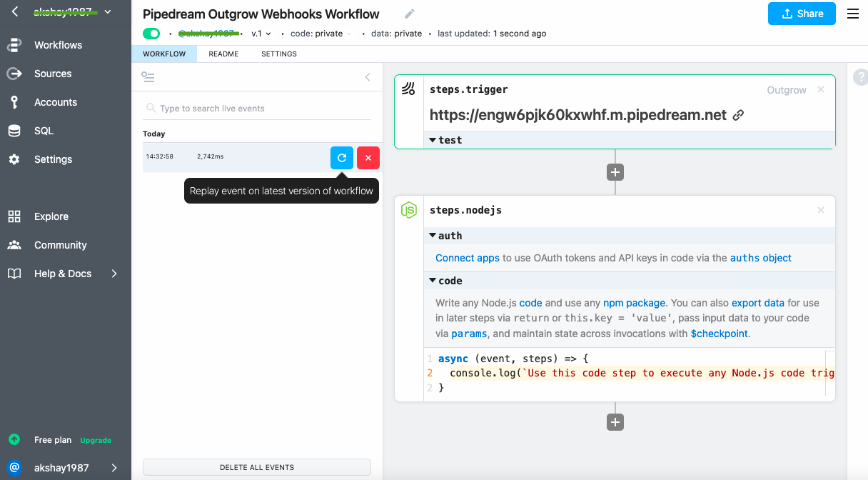Remove the steps.nodejs step with X
Screen dimensions: 868x480
click(821, 210)
